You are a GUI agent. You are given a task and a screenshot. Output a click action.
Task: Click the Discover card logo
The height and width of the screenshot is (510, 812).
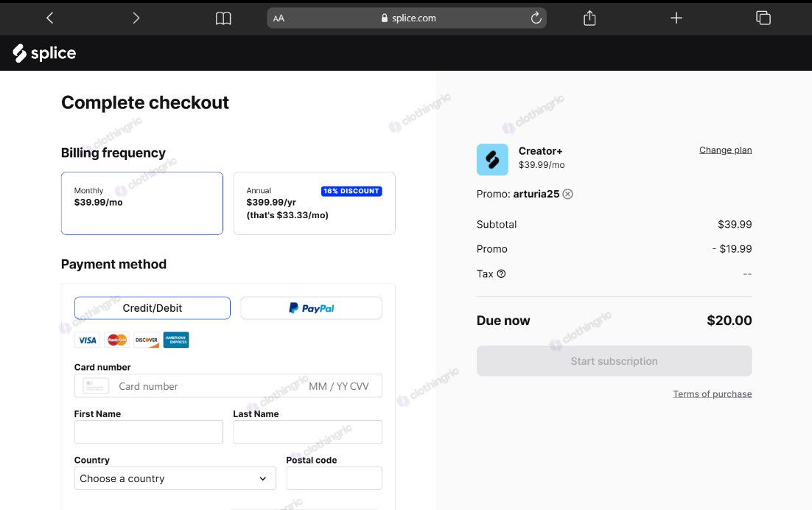(x=147, y=340)
